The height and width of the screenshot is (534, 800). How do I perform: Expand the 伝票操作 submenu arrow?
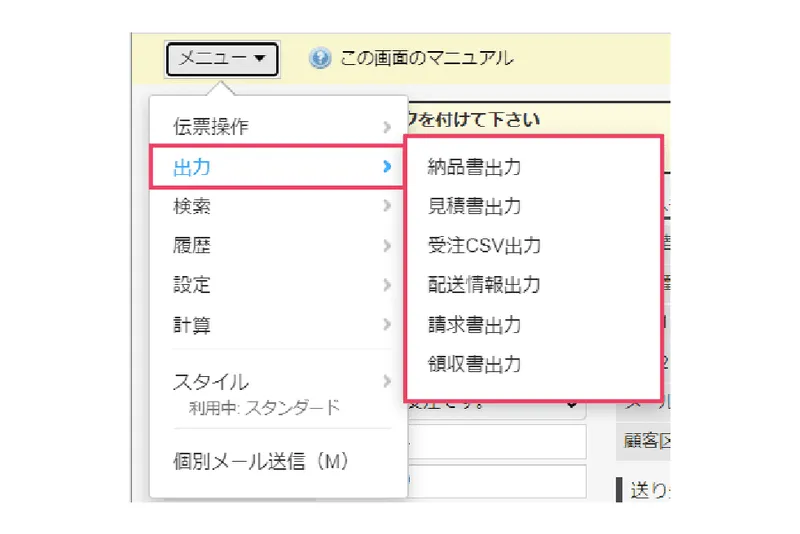(x=387, y=127)
